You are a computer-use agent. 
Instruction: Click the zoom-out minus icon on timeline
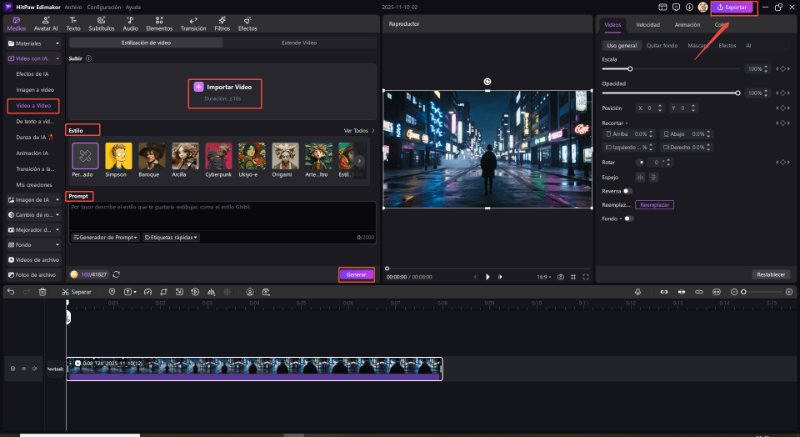tap(734, 292)
